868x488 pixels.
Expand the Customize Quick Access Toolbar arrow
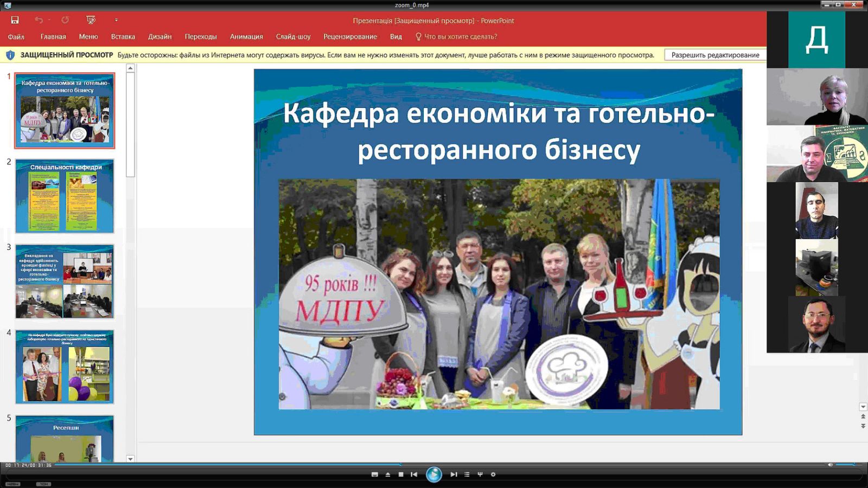pos(116,20)
